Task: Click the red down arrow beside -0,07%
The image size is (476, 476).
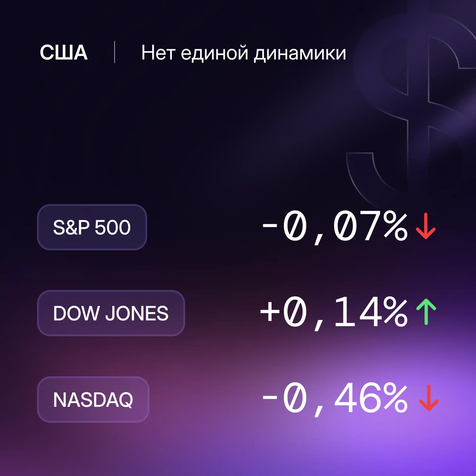Action: (x=426, y=226)
